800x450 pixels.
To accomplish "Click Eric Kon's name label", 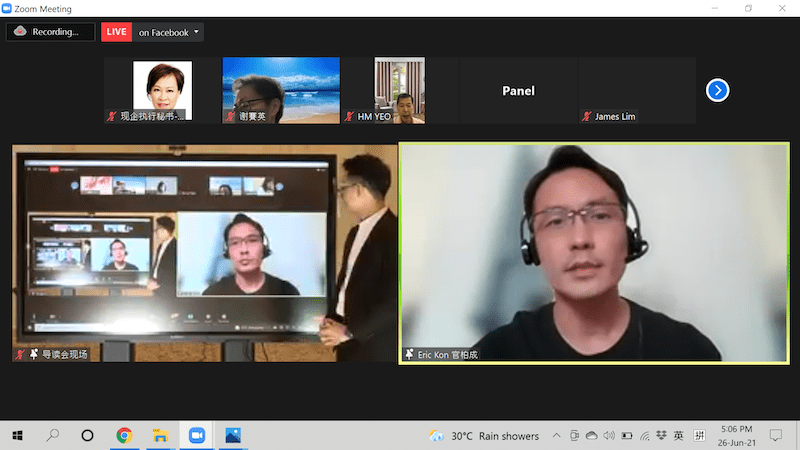I will click(x=444, y=354).
